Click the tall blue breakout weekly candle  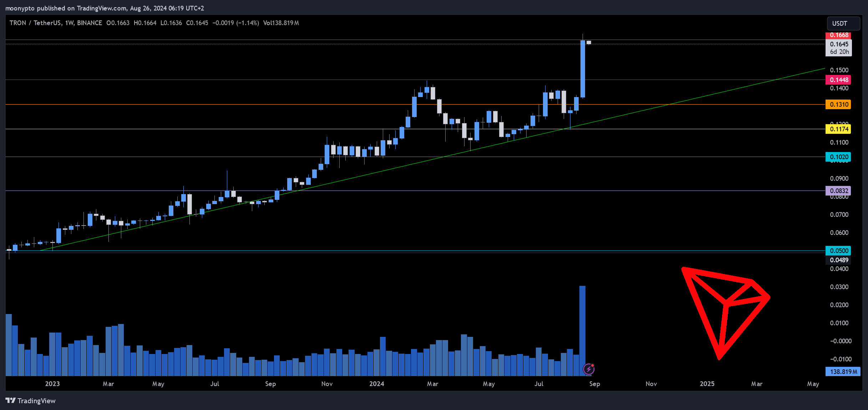pyautogui.click(x=583, y=69)
